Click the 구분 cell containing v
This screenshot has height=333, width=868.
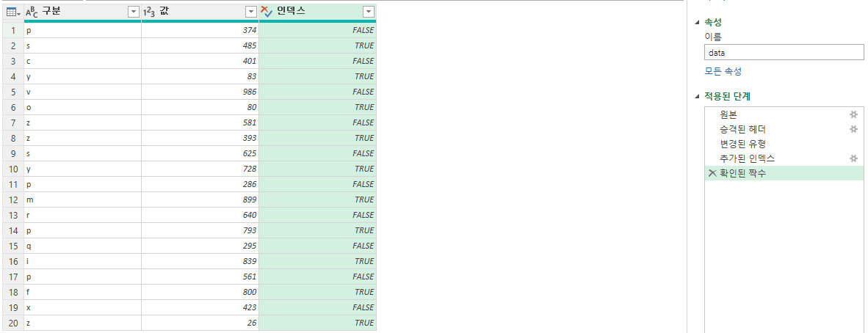click(x=82, y=92)
